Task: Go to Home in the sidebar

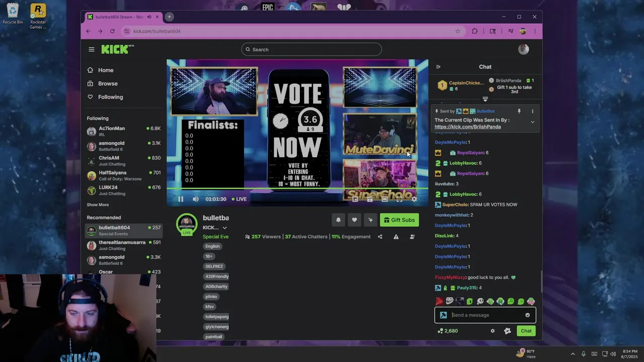Action: point(106,70)
